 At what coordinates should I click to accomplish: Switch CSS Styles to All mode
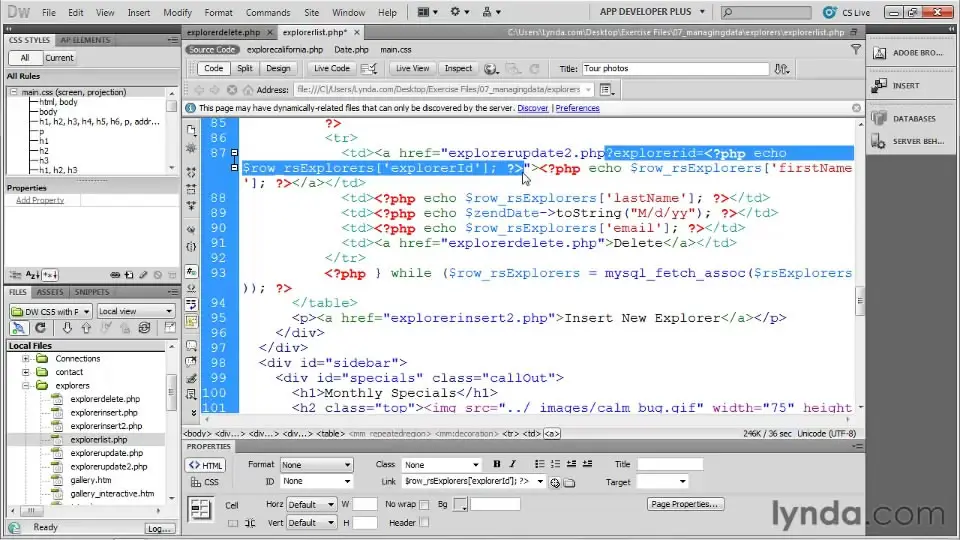pyautogui.click(x=24, y=58)
